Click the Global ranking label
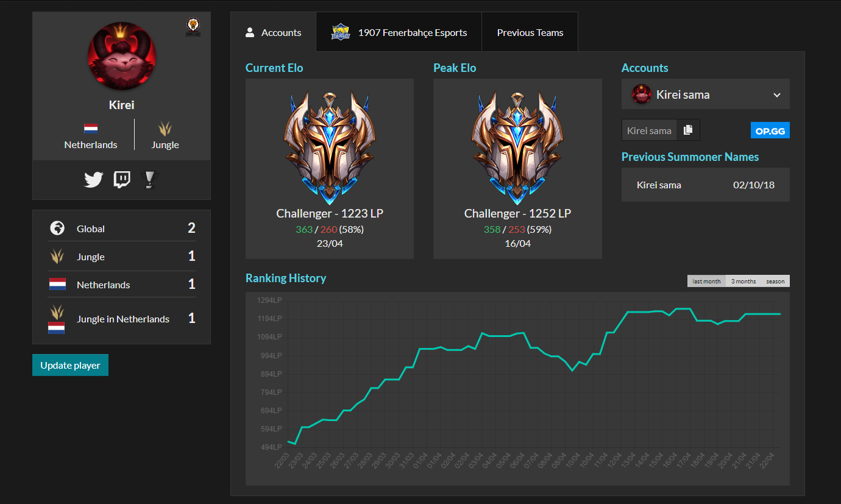The image size is (841, 504). point(91,229)
